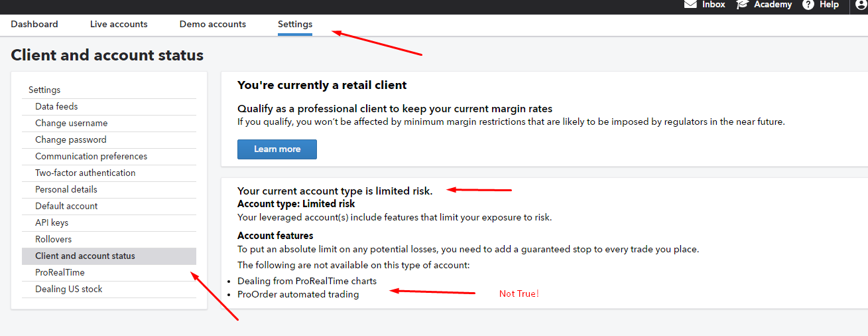Open Two-factor authentication settings
The image size is (868, 336).
pyautogui.click(x=85, y=173)
